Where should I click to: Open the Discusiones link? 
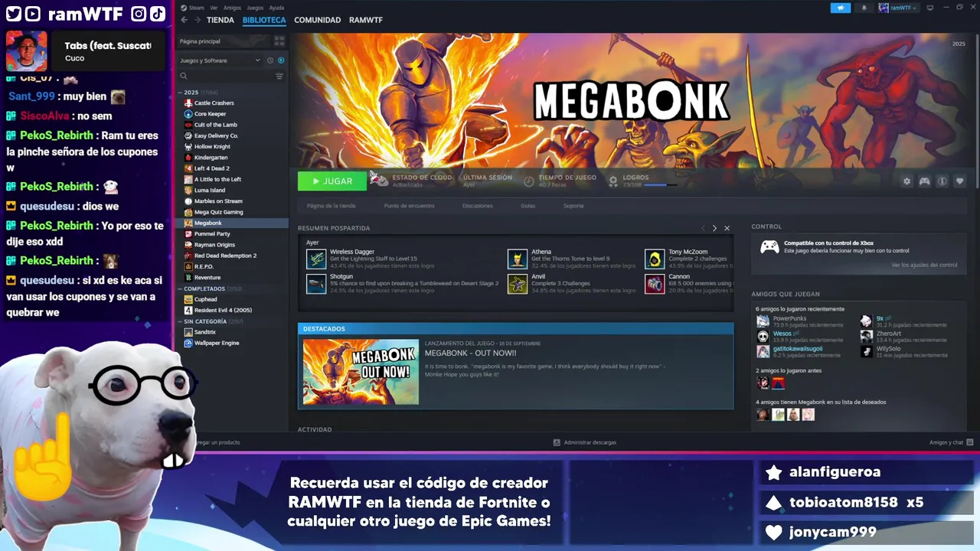pyautogui.click(x=478, y=206)
